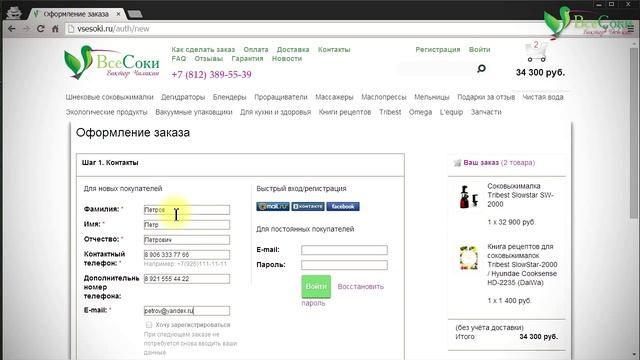Log in with the ВКонтакте button

[x=308, y=207]
